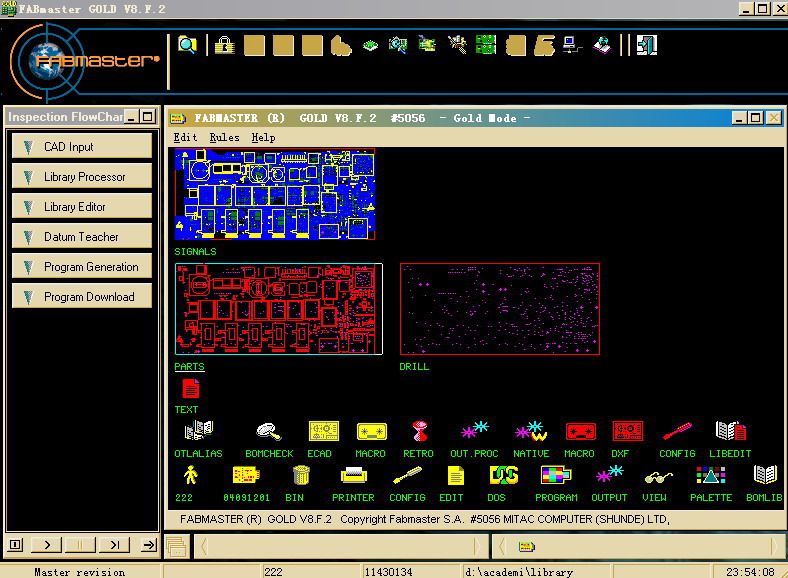This screenshot has width=788, height=578.
Task: Open the PROGRAM icon
Action: pos(556,475)
